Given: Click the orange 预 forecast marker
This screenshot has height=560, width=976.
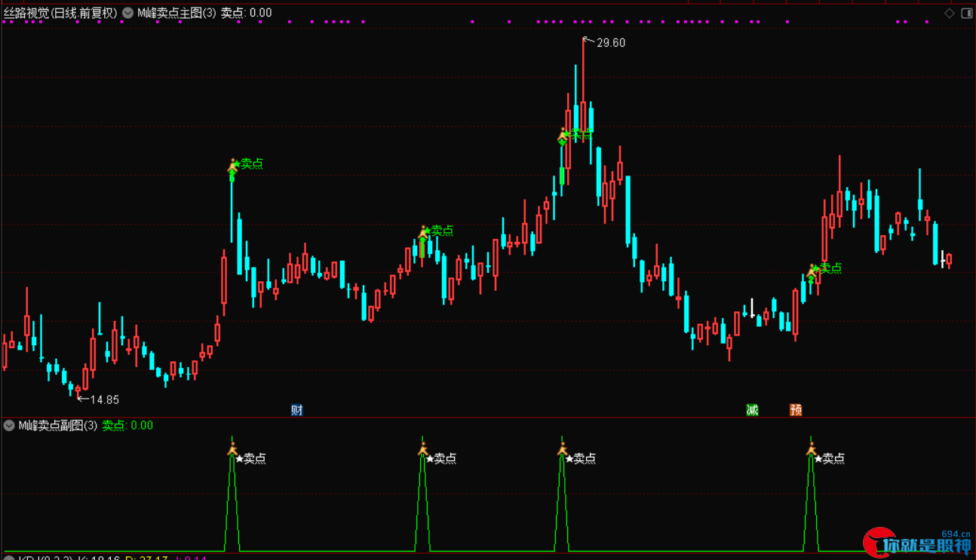Looking at the screenshot, I should tap(796, 410).
